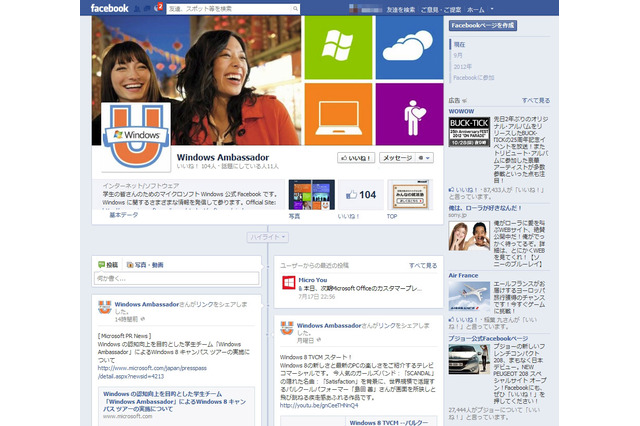Open 俺は、ローラが好きなんだ! ad link
Screen dimensions: 640x426
pos(485,208)
